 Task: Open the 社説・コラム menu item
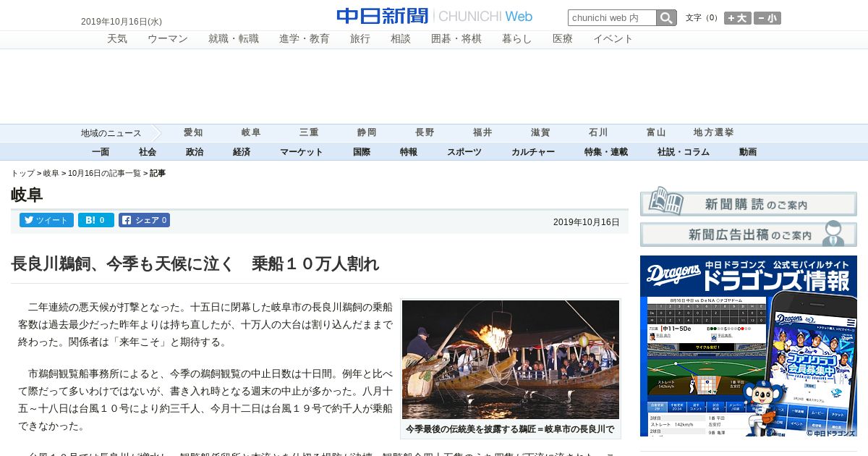[684, 152]
